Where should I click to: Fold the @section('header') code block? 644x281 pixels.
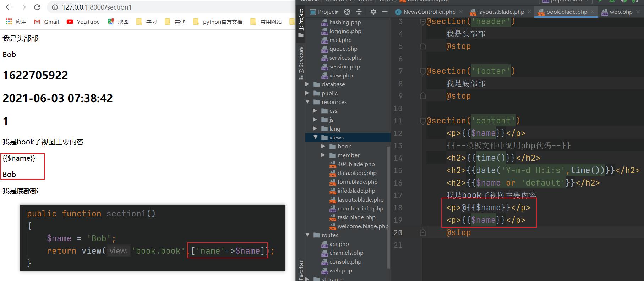[422, 22]
